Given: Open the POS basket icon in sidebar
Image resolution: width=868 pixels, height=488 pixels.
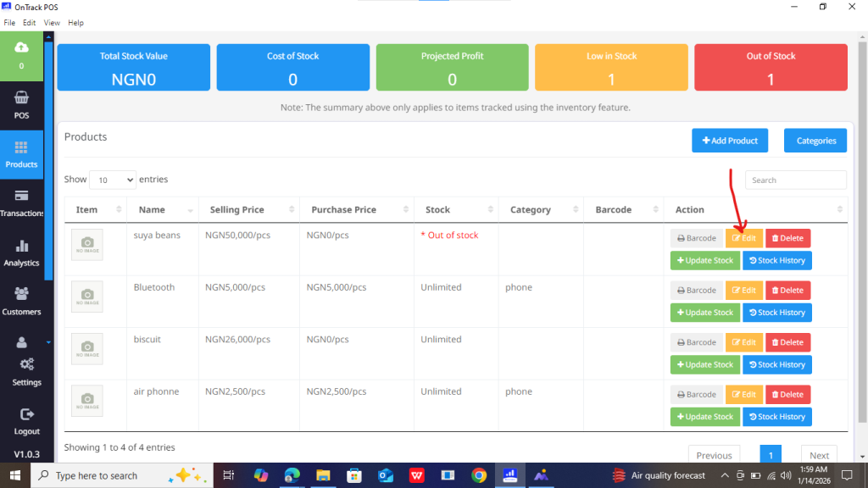Looking at the screenshot, I should point(21,97).
